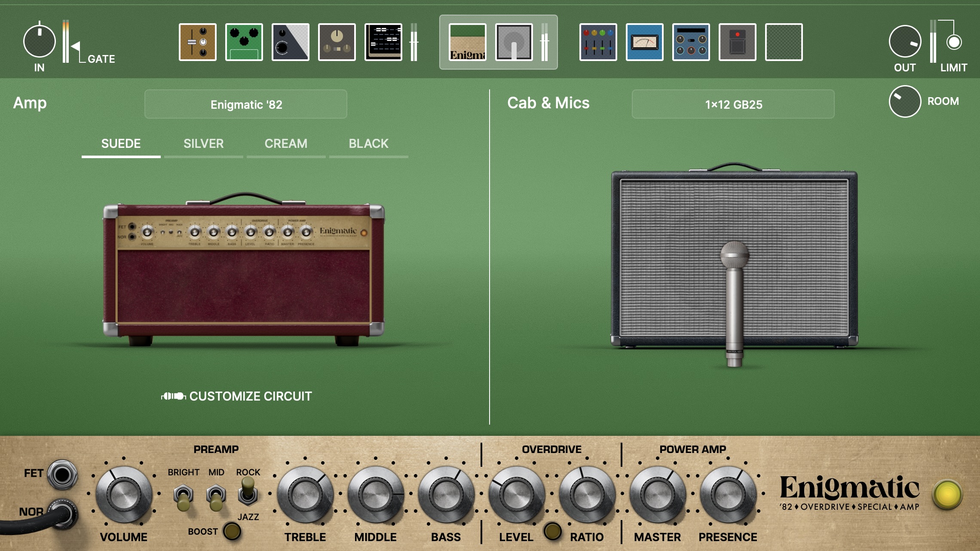Open the Enigmatic '82 amp selector

[246, 104]
